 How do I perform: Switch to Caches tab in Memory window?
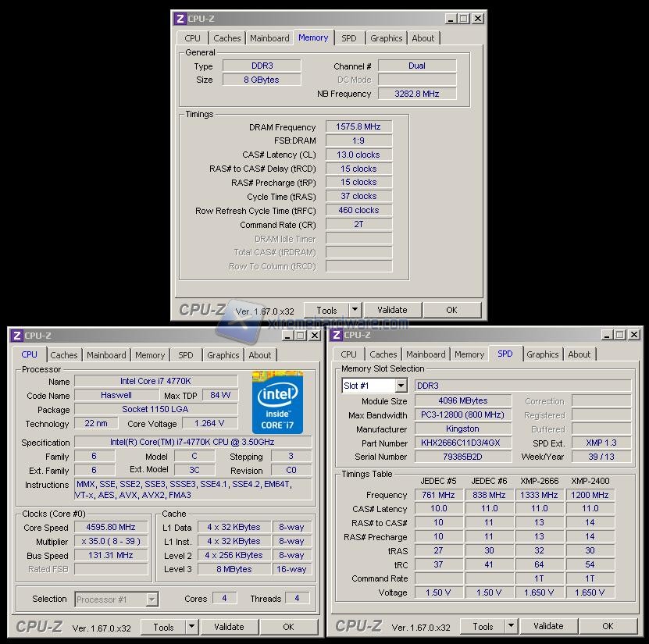227,38
